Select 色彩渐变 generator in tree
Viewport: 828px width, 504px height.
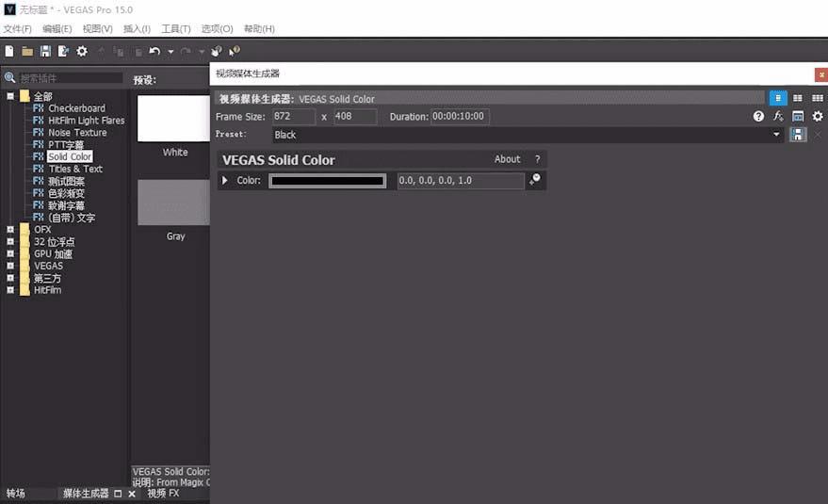(67, 193)
